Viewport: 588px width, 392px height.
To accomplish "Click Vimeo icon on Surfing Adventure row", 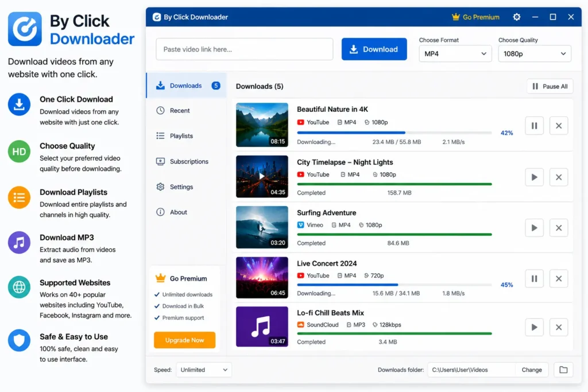I will 300,225.
